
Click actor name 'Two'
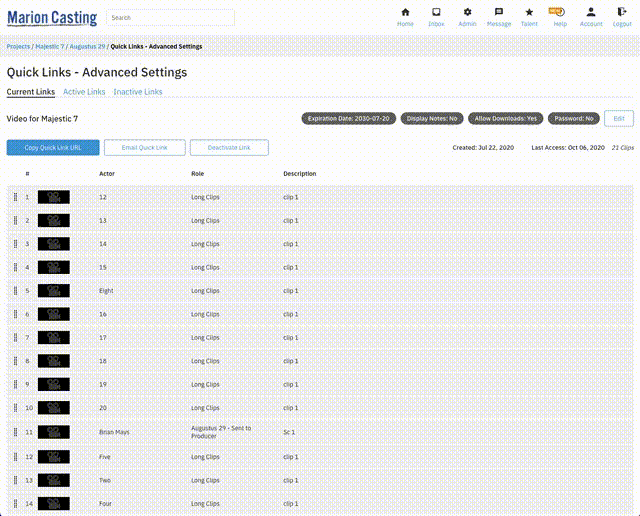coord(105,480)
